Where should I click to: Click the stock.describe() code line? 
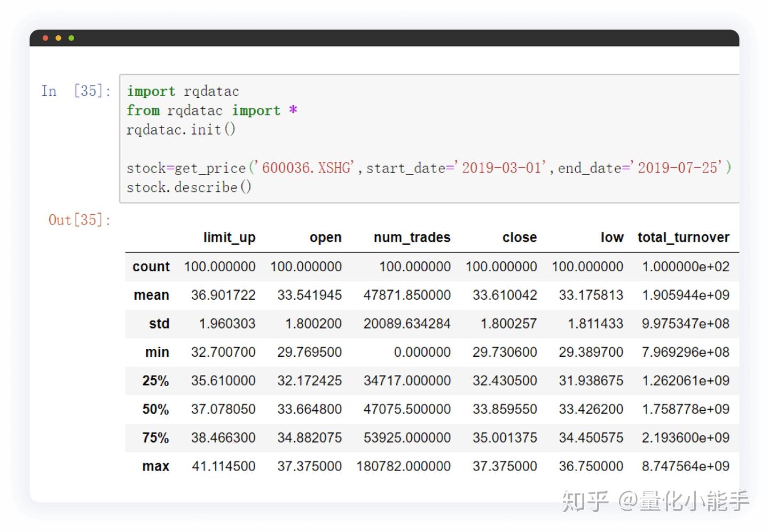pos(189,187)
